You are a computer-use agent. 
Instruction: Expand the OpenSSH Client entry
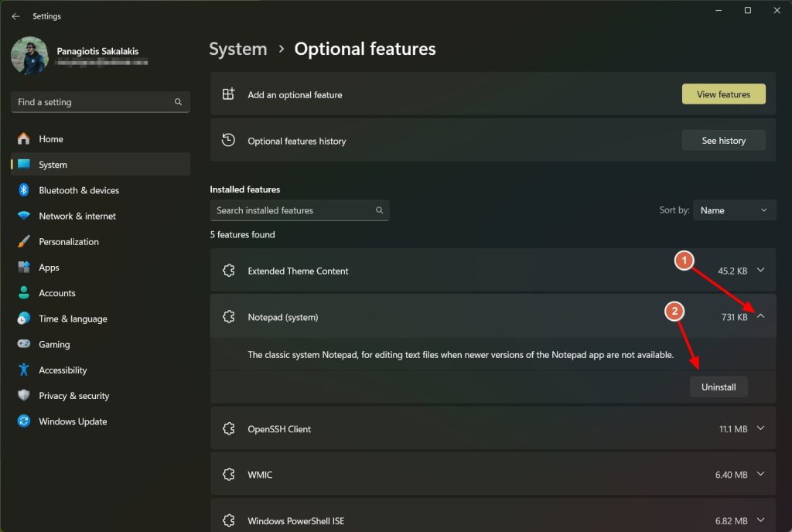point(760,428)
